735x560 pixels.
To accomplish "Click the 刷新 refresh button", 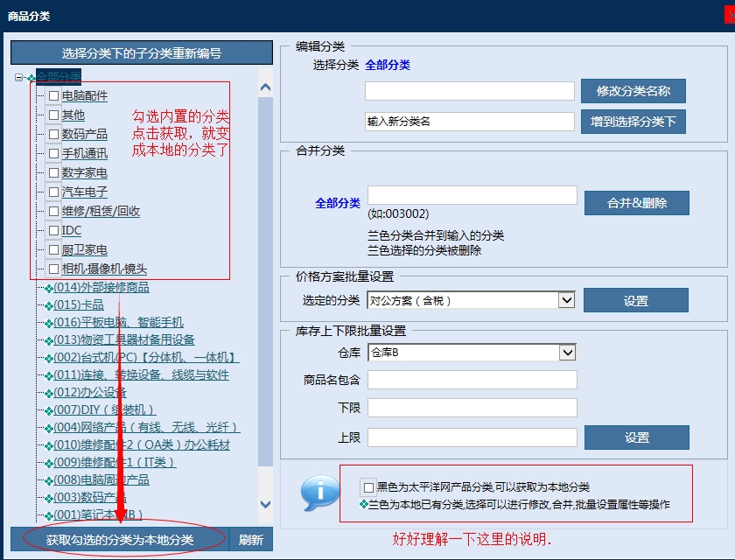I will [251, 539].
